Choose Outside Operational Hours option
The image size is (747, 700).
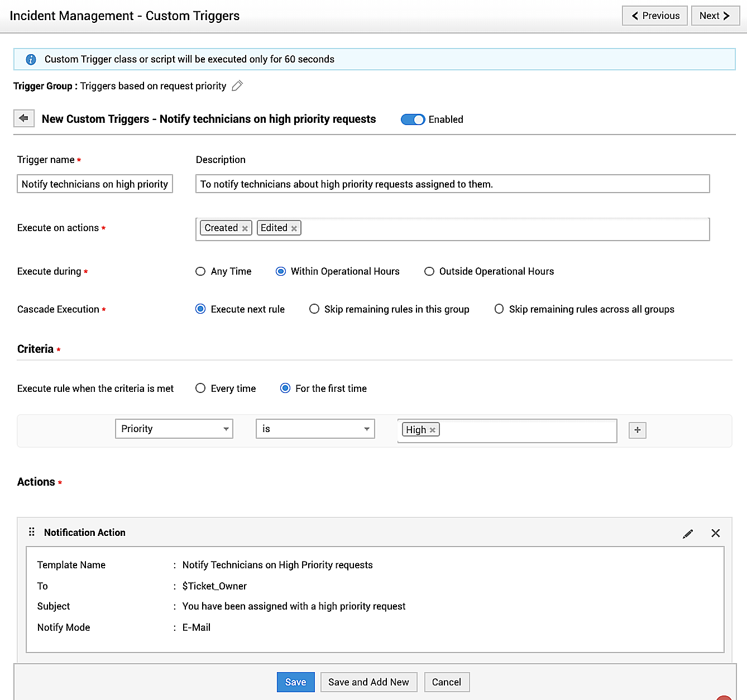point(429,271)
